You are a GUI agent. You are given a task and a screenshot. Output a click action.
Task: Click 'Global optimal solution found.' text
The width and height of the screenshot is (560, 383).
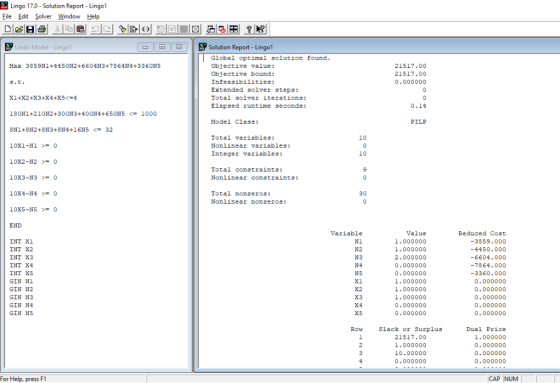click(270, 58)
